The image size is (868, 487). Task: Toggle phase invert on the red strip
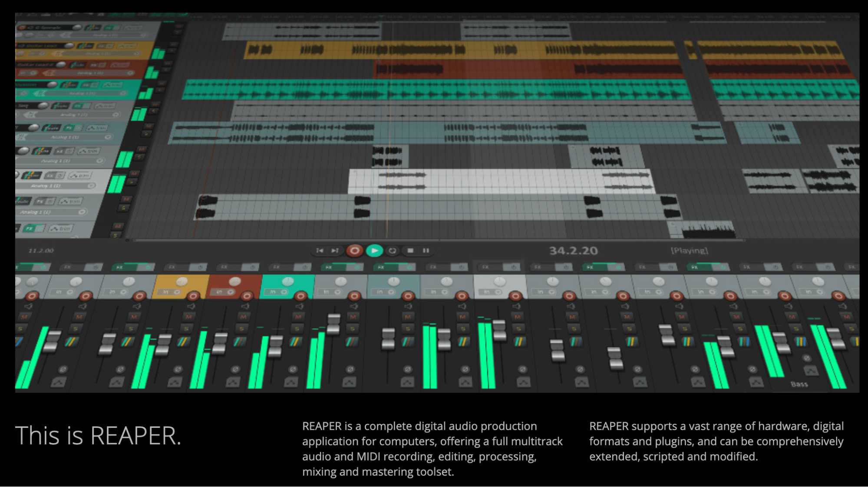235,369
